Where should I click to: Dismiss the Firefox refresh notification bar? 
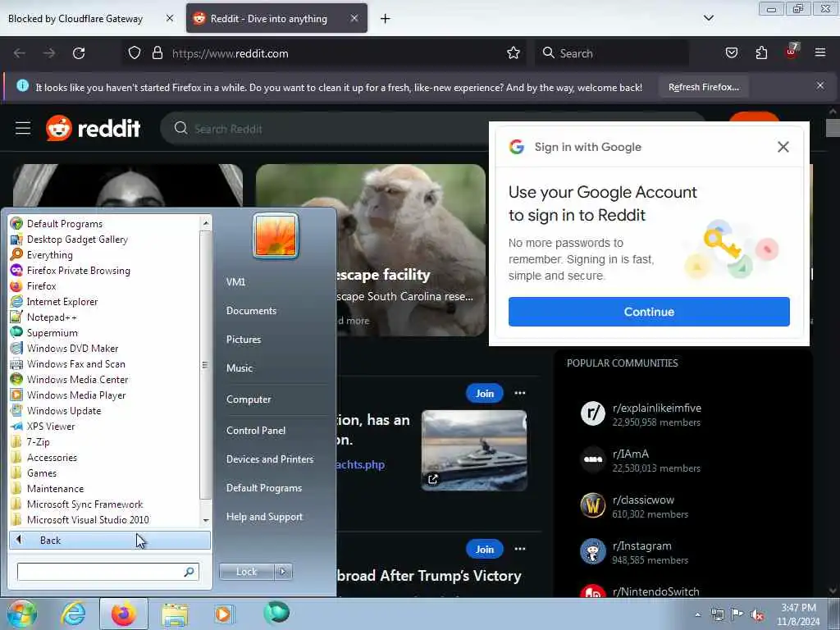[x=820, y=85]
